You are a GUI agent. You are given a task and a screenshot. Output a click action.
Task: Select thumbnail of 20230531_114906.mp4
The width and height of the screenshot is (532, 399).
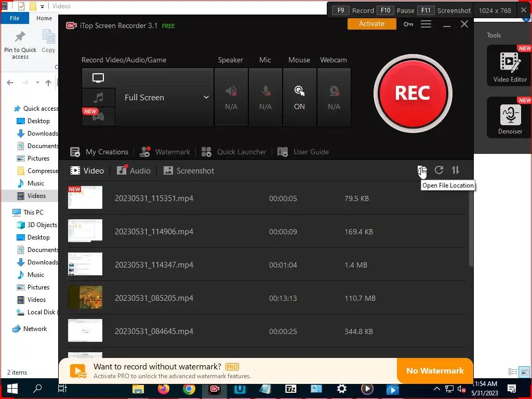85,231
